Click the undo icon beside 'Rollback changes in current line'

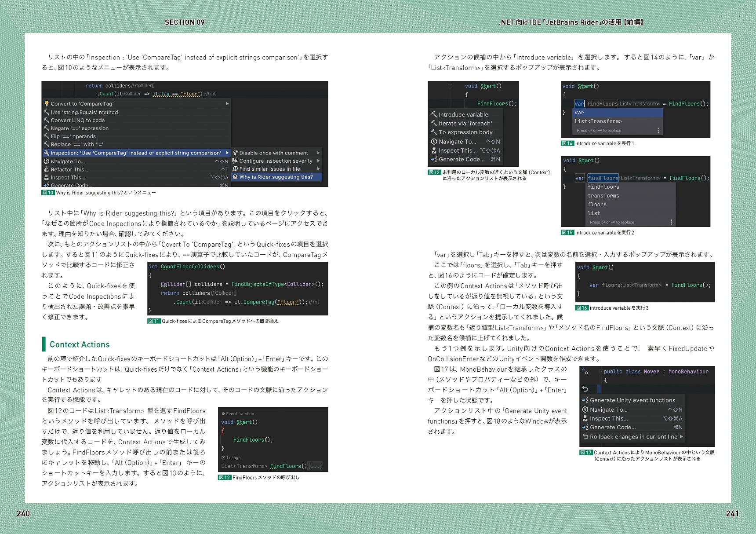pos(585,437)
